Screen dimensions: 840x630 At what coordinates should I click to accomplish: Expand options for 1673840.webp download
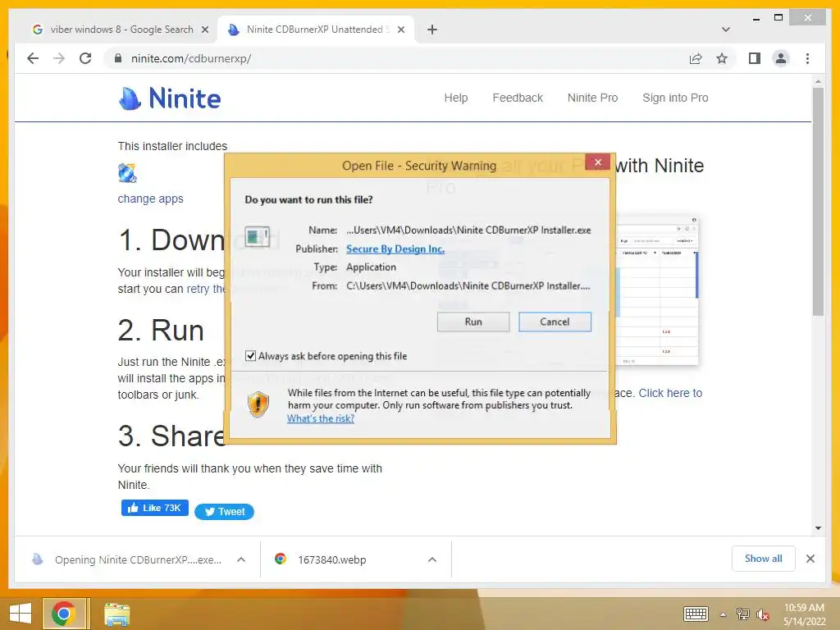(432, 559)
